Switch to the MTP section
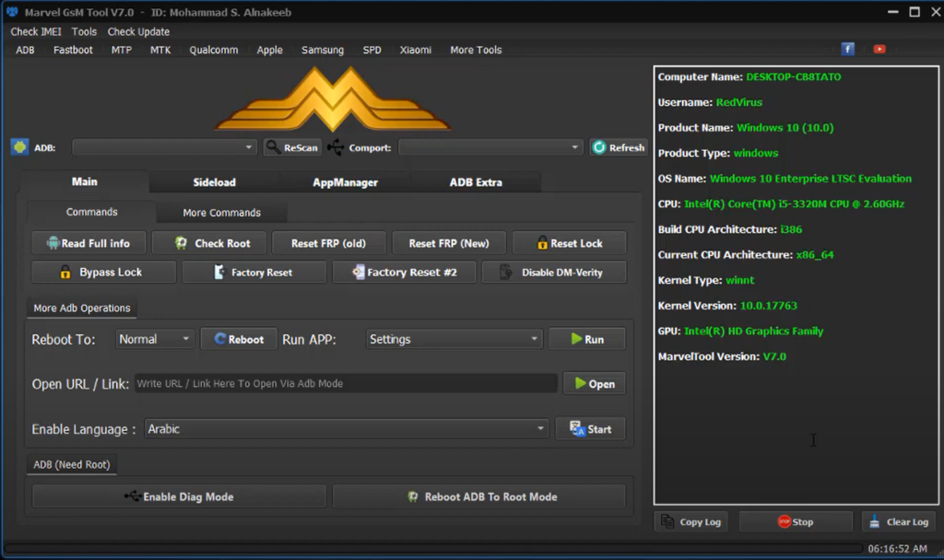This screenshot has height=560, width=944. coord(121,50)
